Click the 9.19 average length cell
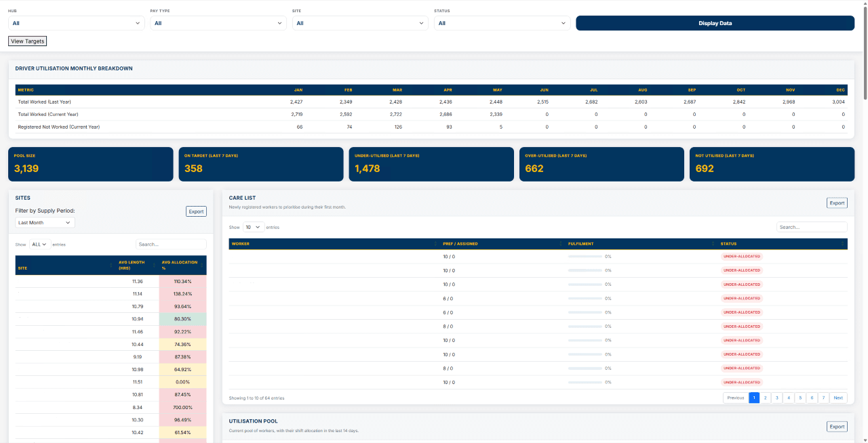 pyautogui.click(x=138, y=356)
